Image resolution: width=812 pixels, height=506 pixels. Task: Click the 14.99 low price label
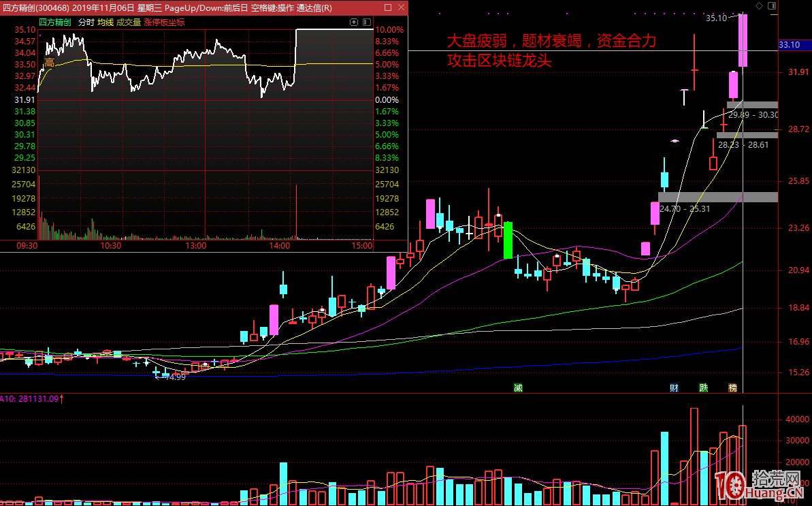pos(174,377)
